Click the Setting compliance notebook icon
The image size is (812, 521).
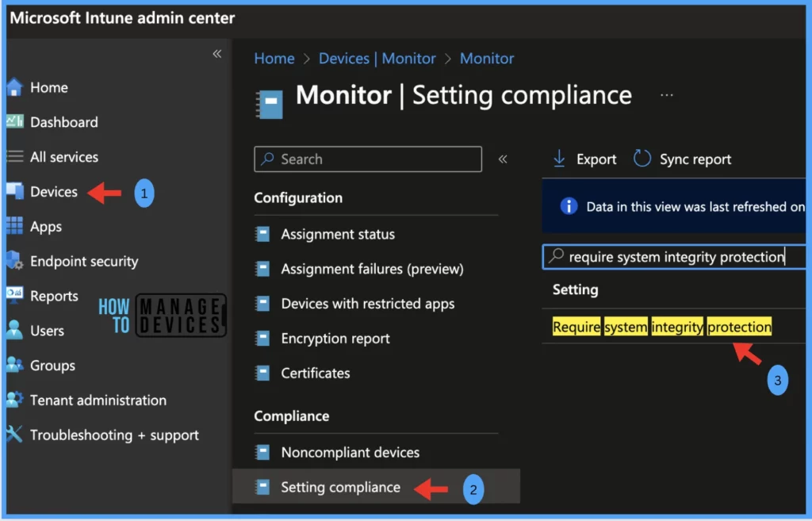pos(262,487)
